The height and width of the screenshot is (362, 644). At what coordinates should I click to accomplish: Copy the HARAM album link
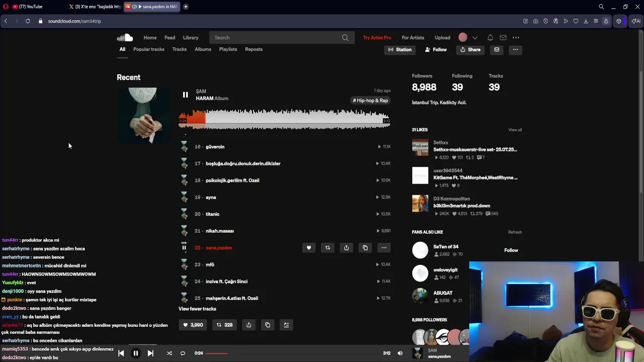268,325
